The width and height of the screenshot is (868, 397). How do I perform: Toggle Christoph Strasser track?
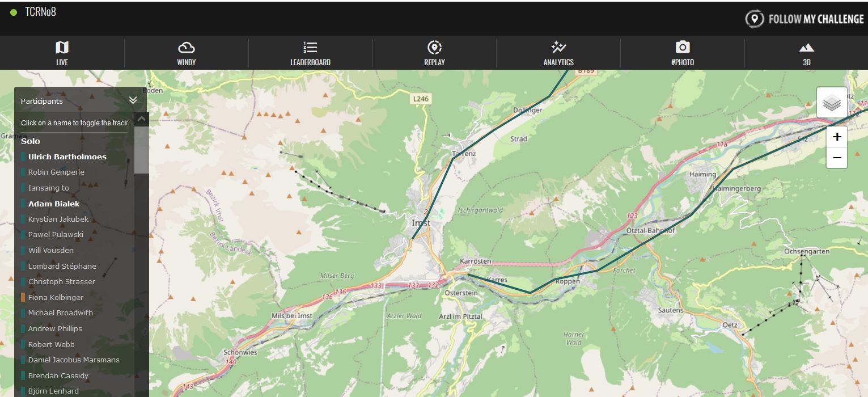click(61, 281)
